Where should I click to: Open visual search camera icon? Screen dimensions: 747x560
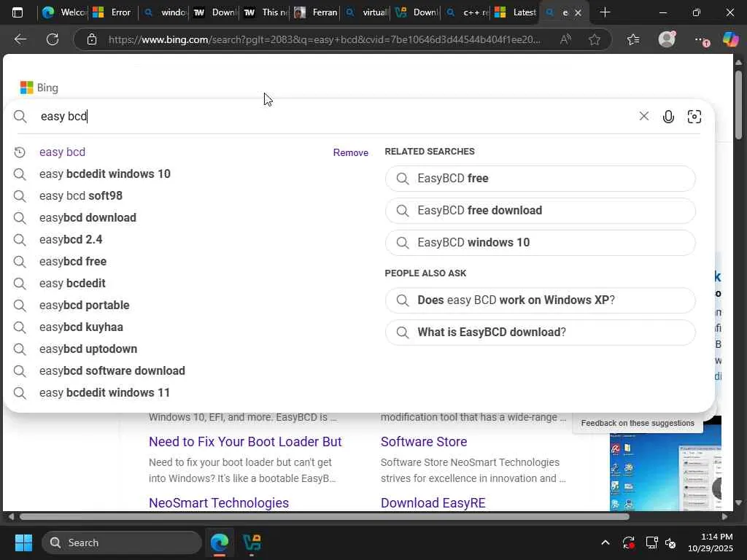pos(694,117)
